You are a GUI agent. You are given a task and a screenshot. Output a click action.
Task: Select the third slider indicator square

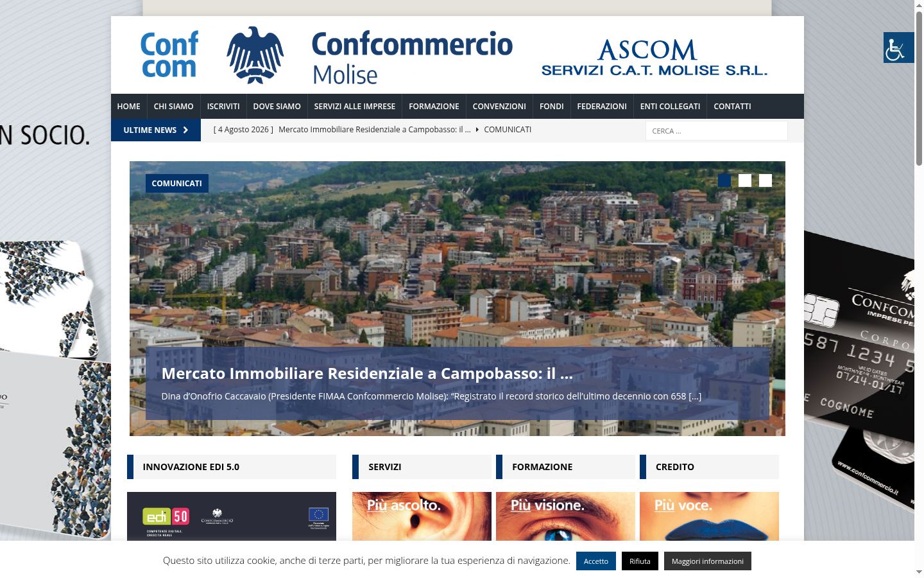click(766, 180)
